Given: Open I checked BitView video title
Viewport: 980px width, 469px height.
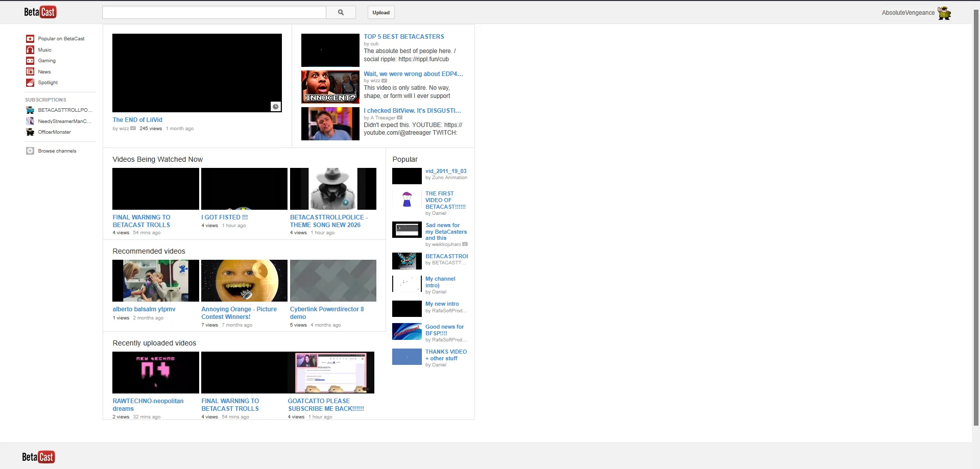Looking at the screenshot, I should click(412, 111).
